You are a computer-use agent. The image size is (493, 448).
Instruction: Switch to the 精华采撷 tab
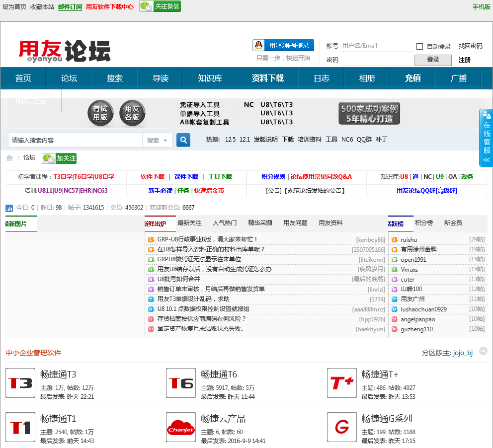[260, 223]
